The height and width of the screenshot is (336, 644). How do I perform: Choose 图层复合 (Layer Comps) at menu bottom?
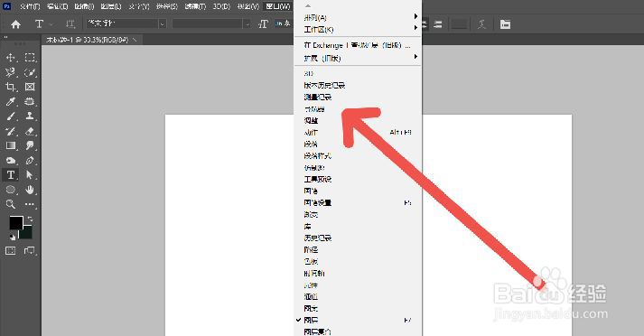coord(358,331)
